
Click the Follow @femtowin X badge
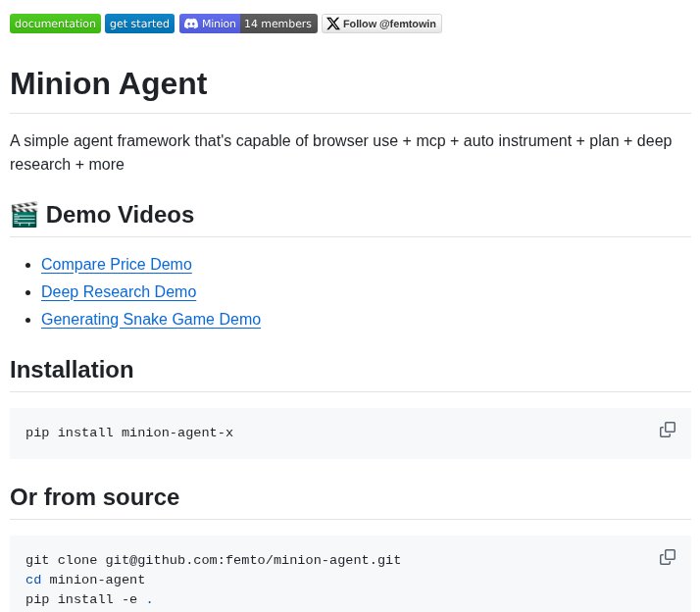[381, 24]
